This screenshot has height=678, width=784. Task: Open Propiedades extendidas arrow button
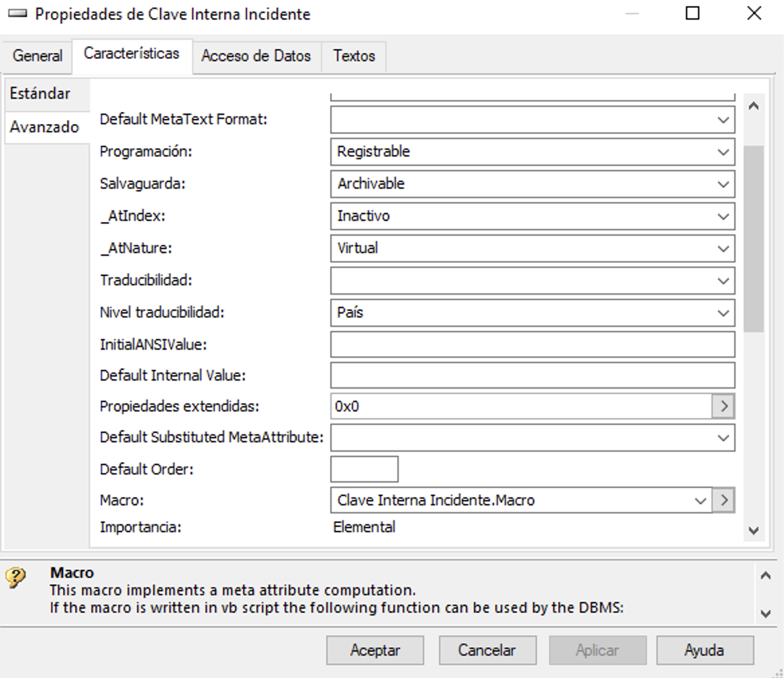[x=724, y=406]
